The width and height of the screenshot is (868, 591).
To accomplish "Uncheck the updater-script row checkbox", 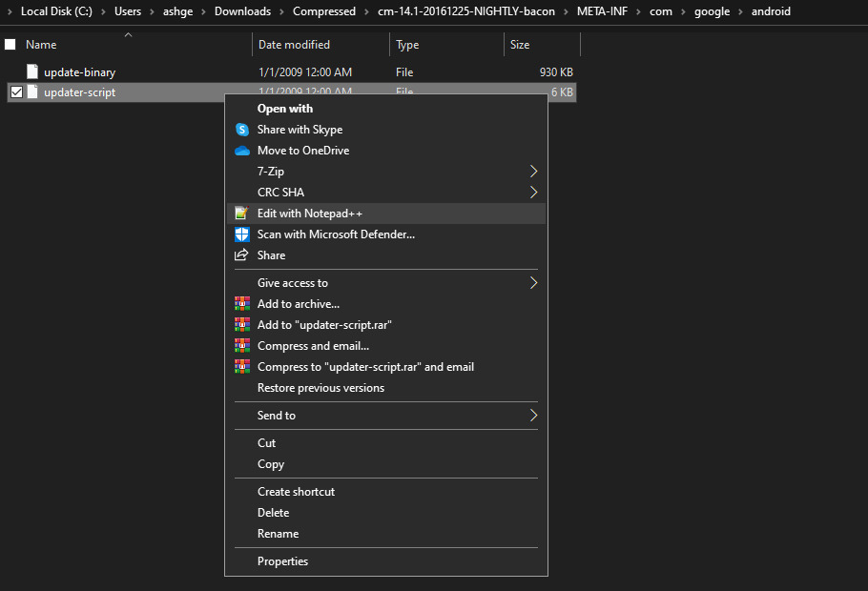I will 16,92.
